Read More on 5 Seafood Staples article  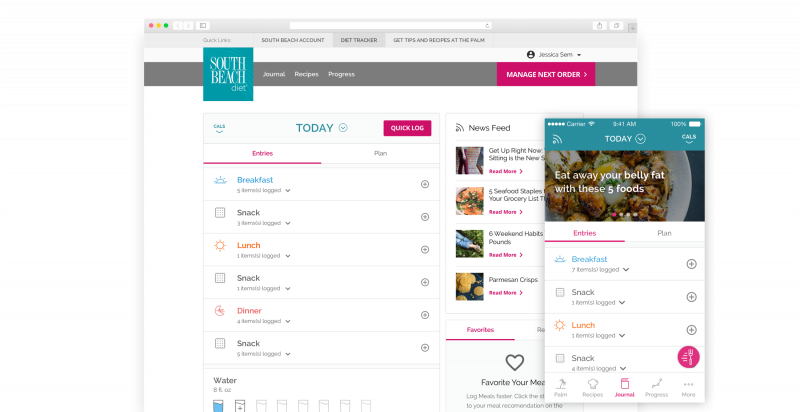click(x=506, y=212)
